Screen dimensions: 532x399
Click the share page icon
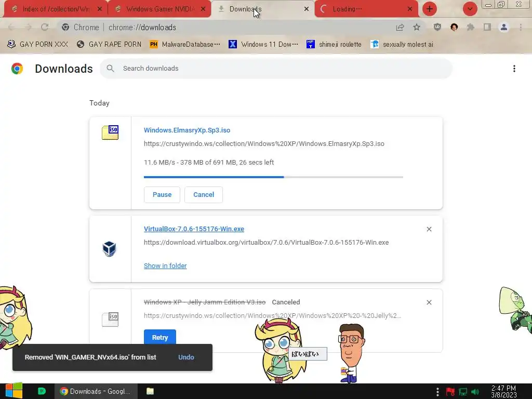[x=400, y=27]
